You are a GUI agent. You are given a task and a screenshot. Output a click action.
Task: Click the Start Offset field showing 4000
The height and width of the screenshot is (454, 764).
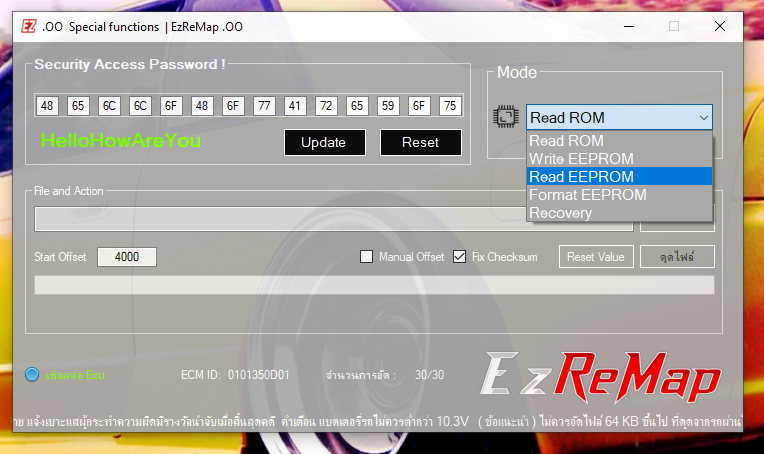pyautogui.click(x=127, y=257)
